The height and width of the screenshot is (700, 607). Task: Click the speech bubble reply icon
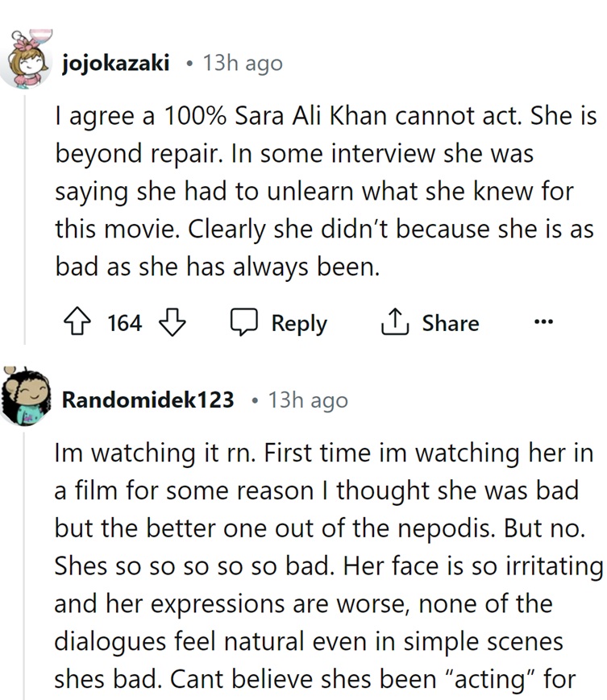pos(244,321)
